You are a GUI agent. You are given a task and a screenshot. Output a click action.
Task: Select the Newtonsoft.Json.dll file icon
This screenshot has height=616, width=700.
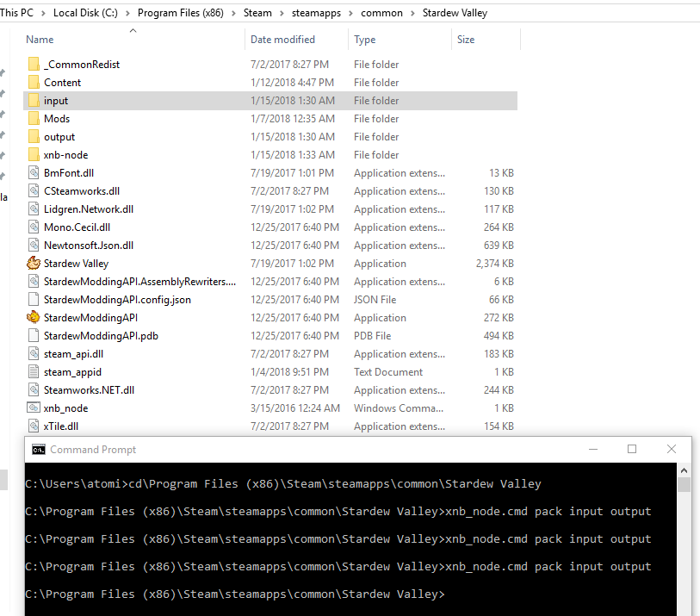point(33,245)
